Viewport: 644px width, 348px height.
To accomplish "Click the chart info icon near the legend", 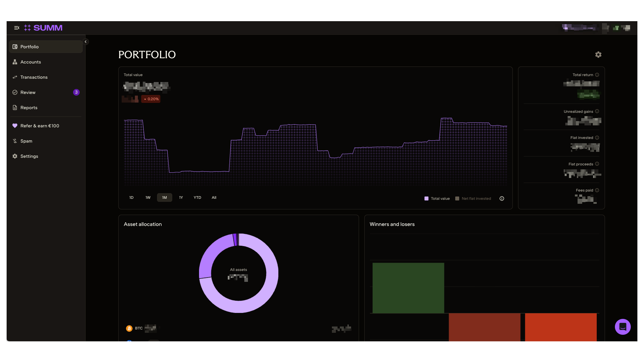I will click(502, 198).
